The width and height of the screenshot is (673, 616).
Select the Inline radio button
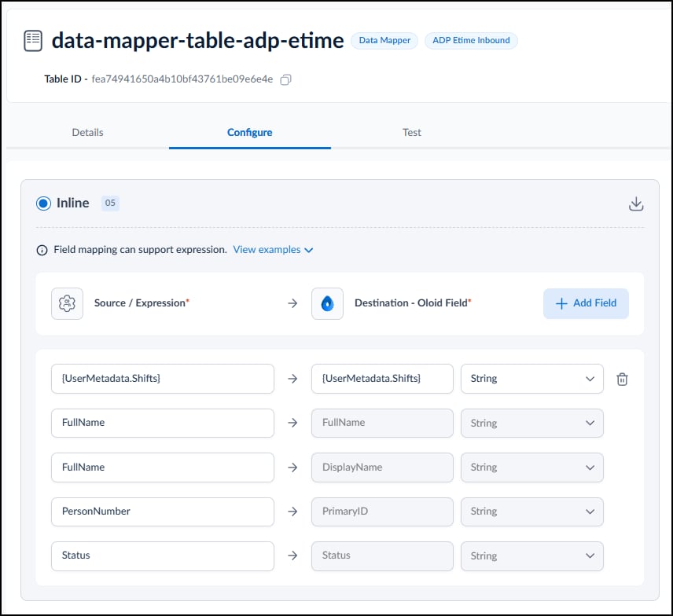43,203
